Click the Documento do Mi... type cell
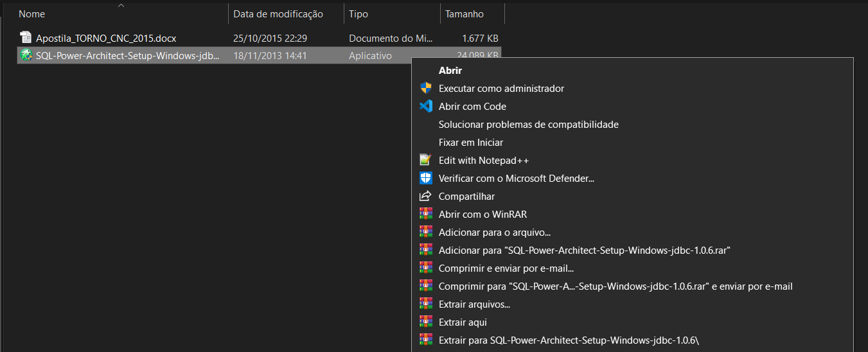This screenshot has width=868, height=352. pyautogui.click(x=391, y=39)
